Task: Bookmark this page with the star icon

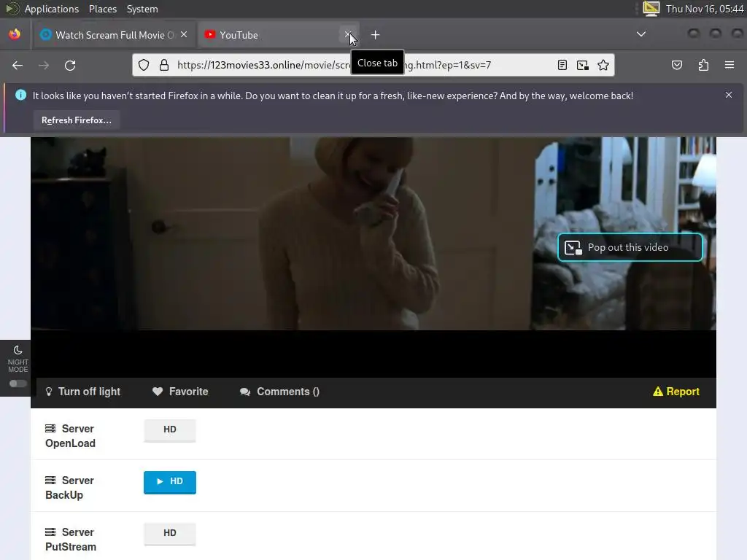Action: [x=603, y=65]
